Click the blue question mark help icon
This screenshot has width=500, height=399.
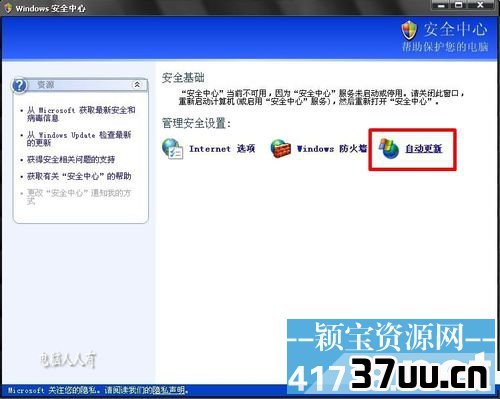click(x=19, y=85)
